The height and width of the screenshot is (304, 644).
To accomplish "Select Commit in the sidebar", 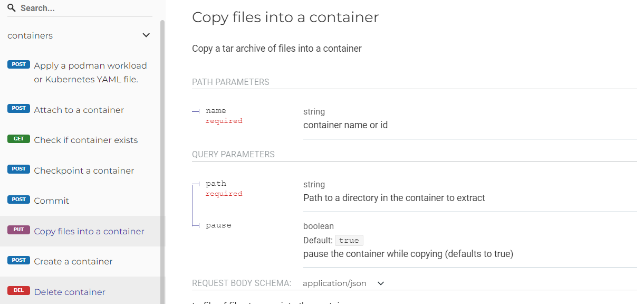I will pos(51,200).
